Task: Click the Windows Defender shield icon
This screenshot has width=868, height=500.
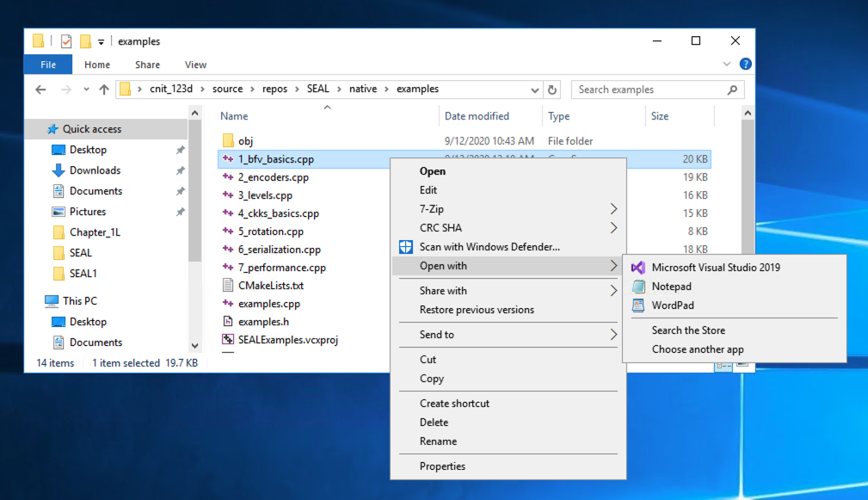Action: pyautogui.click(x=405, y=247)
